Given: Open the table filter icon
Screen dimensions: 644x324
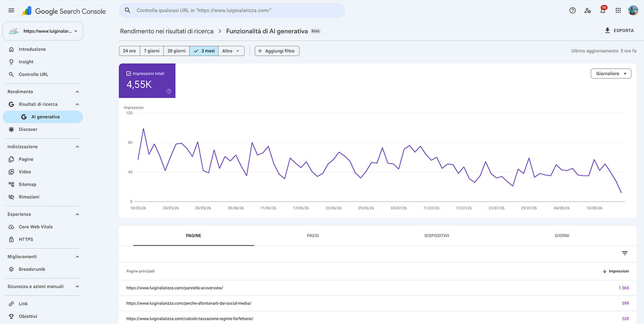Looking at the screenshot, I should [x=625, y=253].
